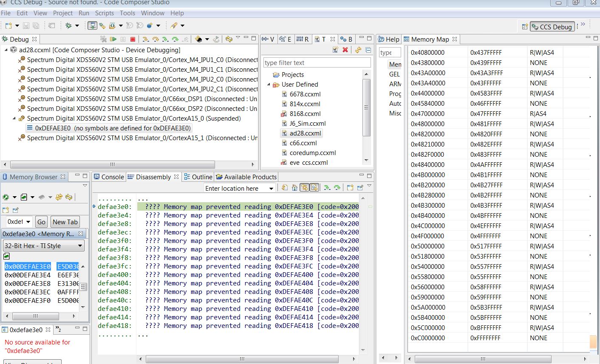Screen dimensions: 600x364
Task: Toggle Link with Active Debug Context in Disassembly
Action: [304, 187]
